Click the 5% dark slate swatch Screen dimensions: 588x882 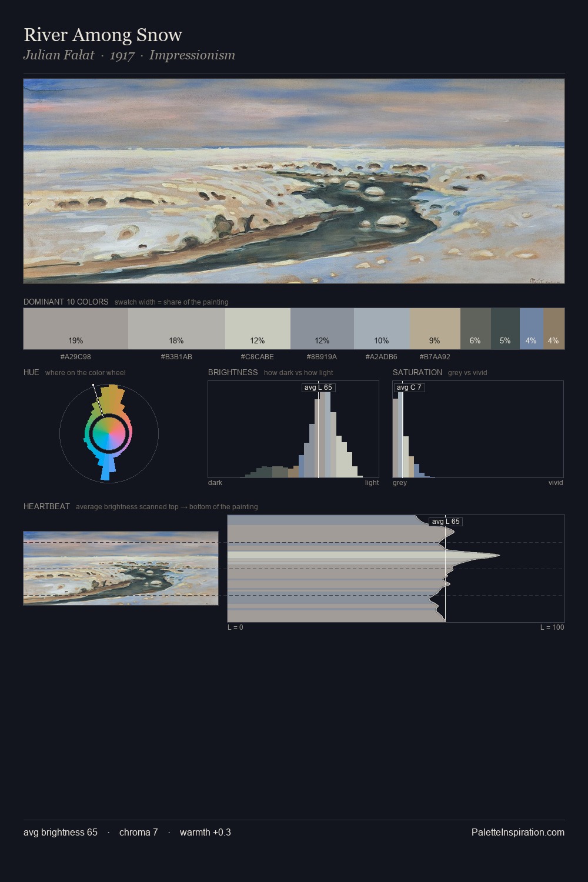coord(505,329)
